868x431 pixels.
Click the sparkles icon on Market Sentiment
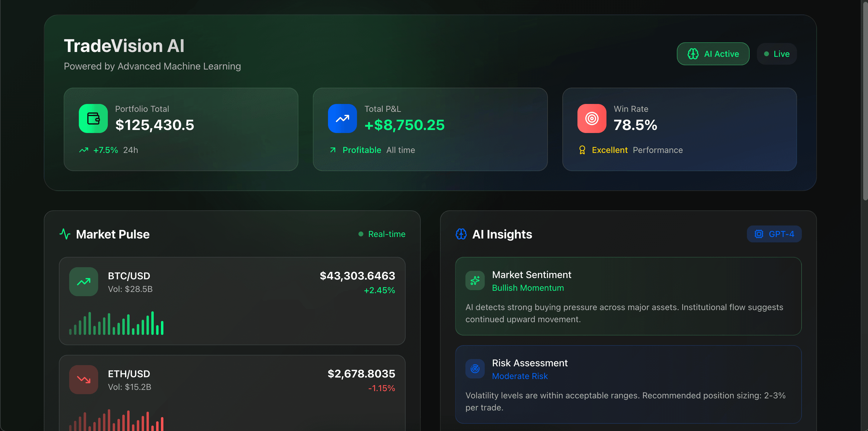click(475, 280)
